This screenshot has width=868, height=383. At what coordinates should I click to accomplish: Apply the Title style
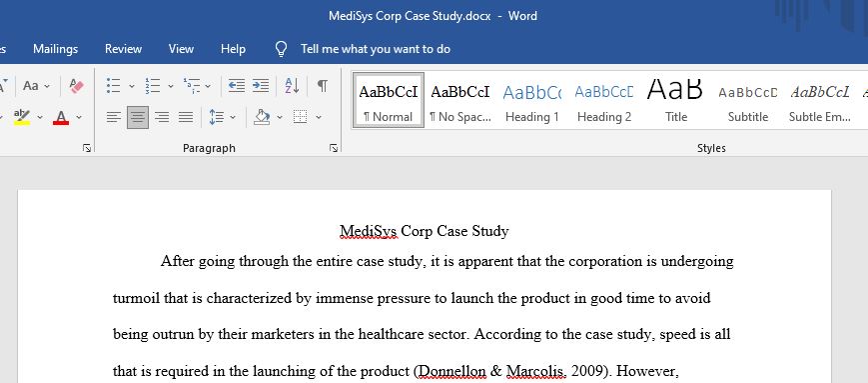(x=676, y=100)
